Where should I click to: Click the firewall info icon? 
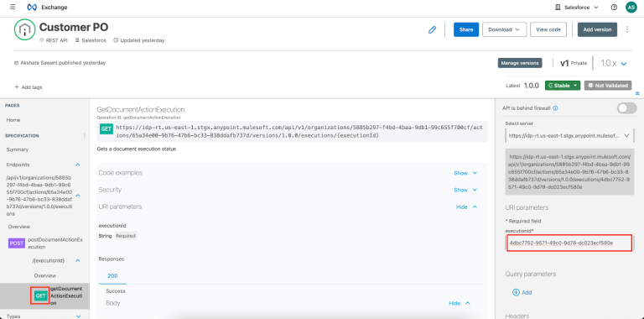(555, 108)
